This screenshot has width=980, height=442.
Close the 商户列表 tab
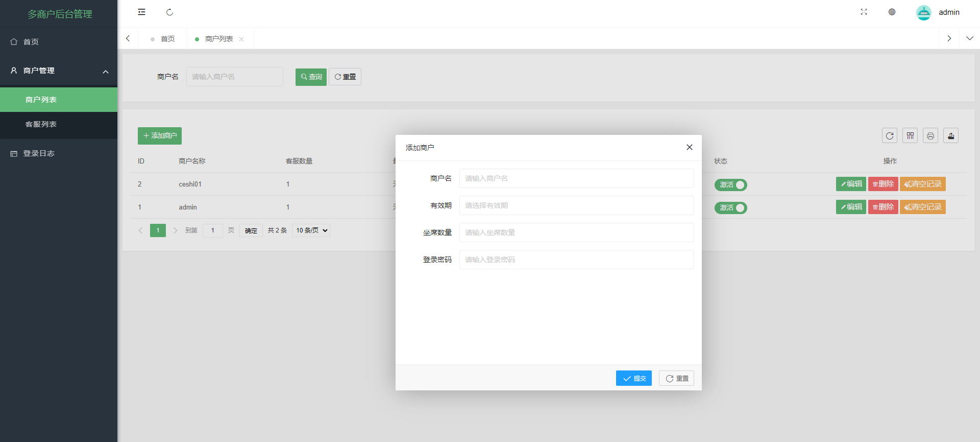(x=241, y=39)
